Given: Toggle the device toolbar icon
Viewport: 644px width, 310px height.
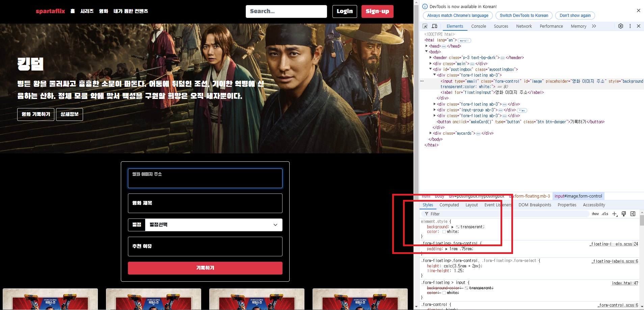Looking at the screenshot, I should point(434,26).
